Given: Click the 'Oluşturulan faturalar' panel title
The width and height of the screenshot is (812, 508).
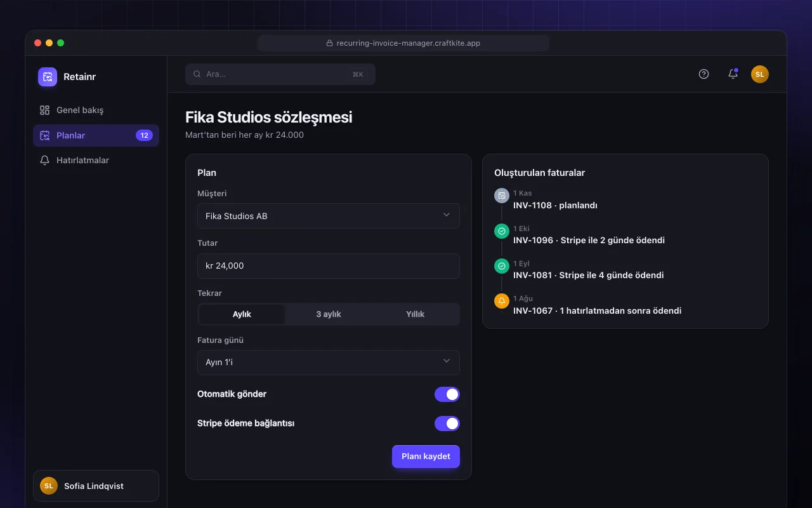Looking at the screenshot, I should (539, 173).
